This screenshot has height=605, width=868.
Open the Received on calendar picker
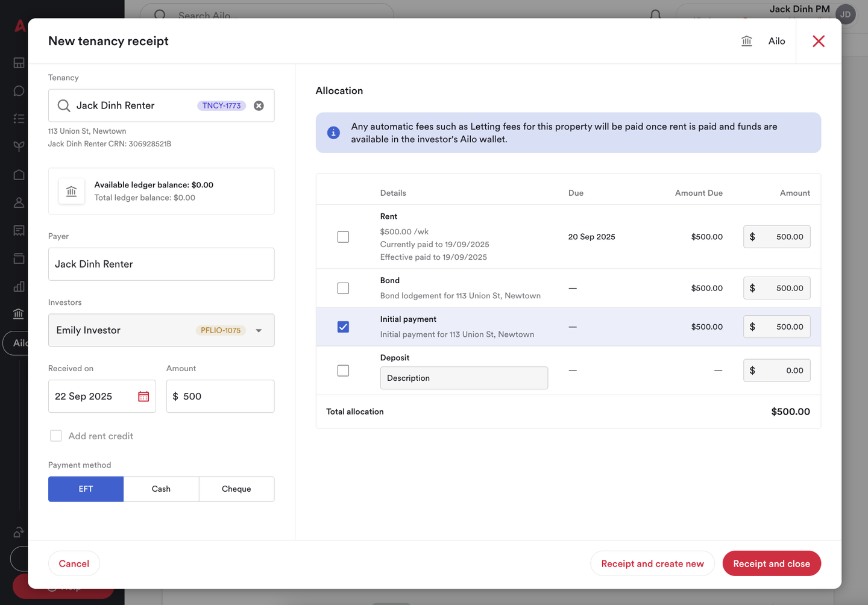pyautogui.click(x=143, y=397)
